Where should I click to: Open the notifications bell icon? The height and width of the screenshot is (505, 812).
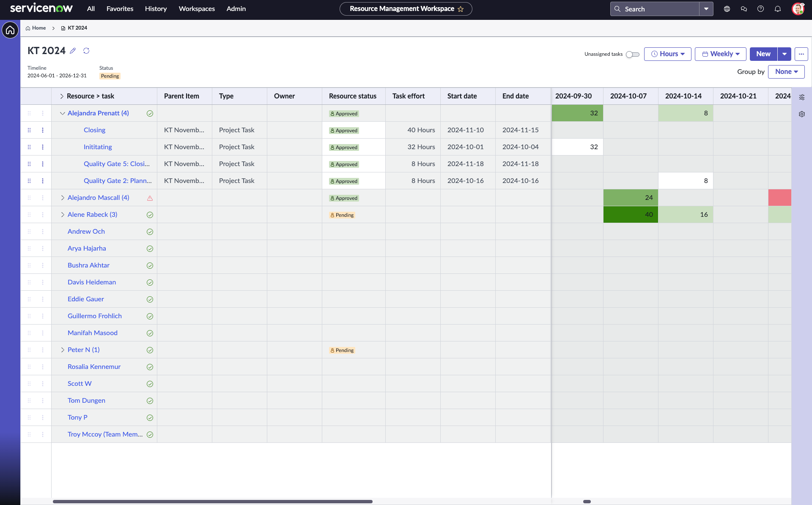click(x=778, y=9)
